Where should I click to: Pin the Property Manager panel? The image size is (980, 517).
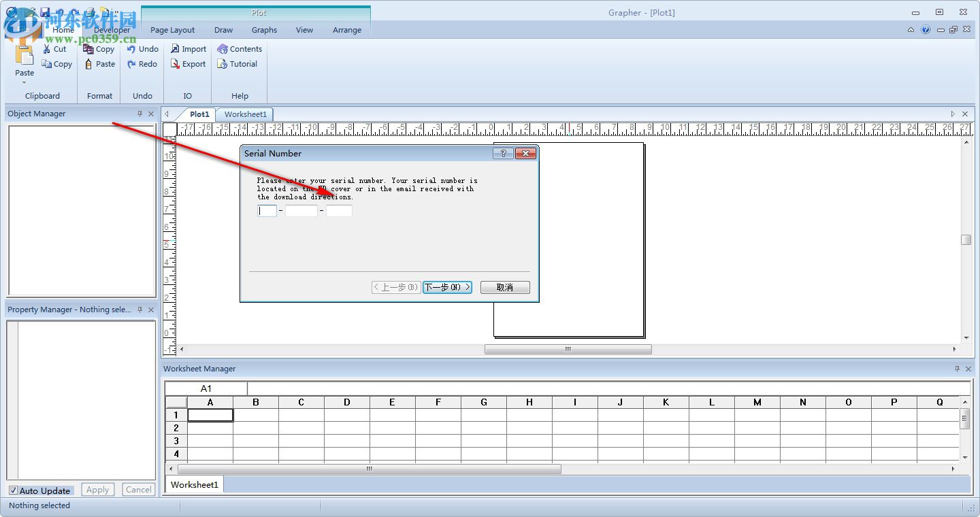(x=140, y=310)
